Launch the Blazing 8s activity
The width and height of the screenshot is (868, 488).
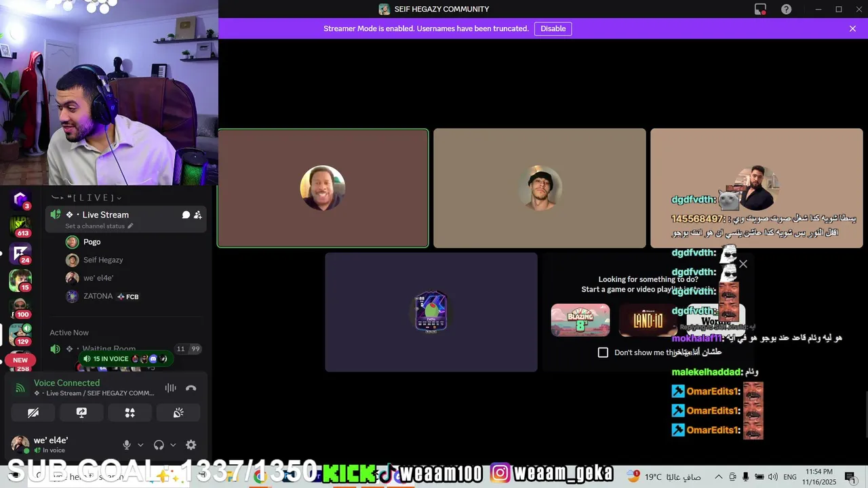point(580,320)
